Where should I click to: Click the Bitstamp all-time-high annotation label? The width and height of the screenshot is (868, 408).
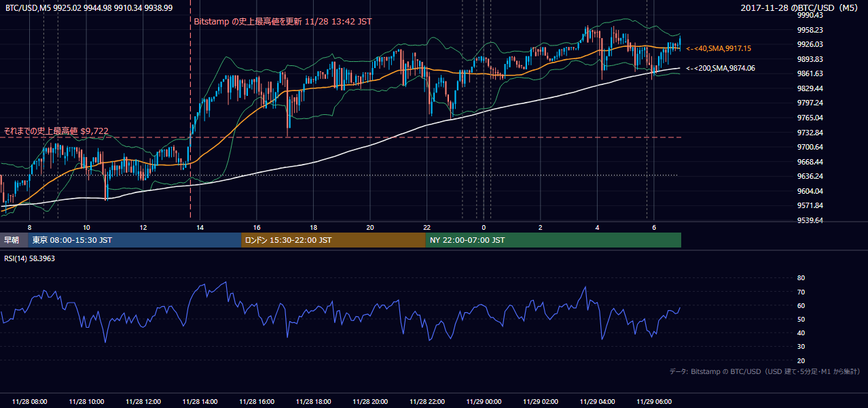283,22
